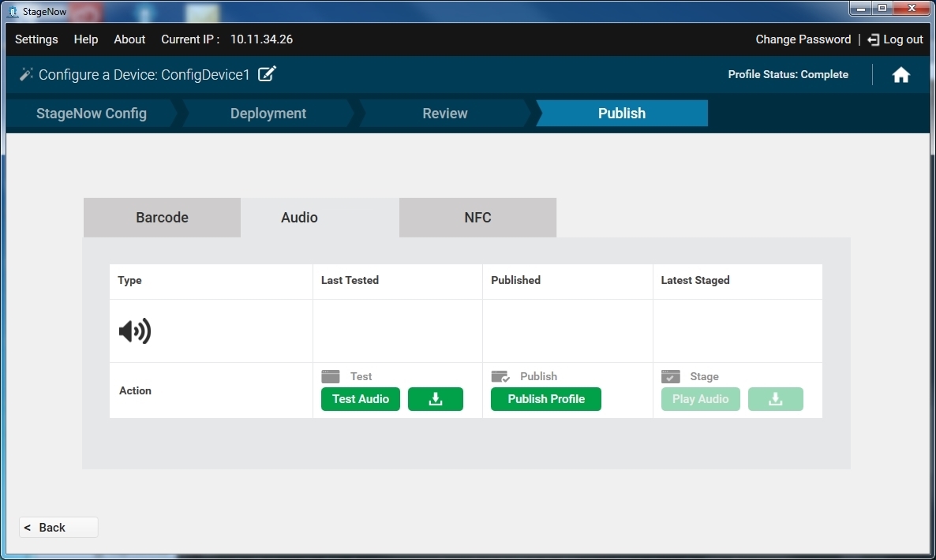Open the About menu item
The image size is (936, 560).
pos(129,39)
